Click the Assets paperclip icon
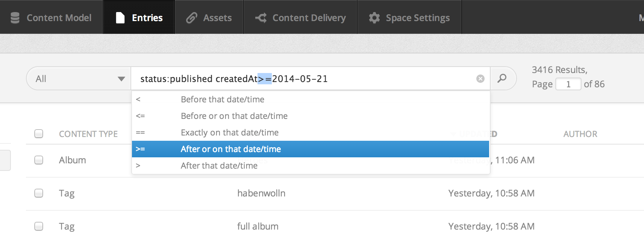644x242 pixels. tap(192, 18)
